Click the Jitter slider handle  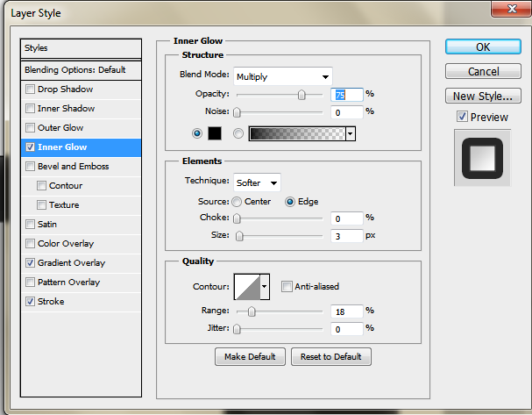click(237, 329)
